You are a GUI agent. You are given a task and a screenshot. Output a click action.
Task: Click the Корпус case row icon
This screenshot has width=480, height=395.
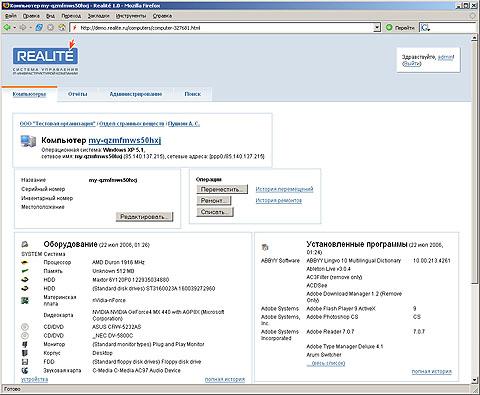pos(25,353)
